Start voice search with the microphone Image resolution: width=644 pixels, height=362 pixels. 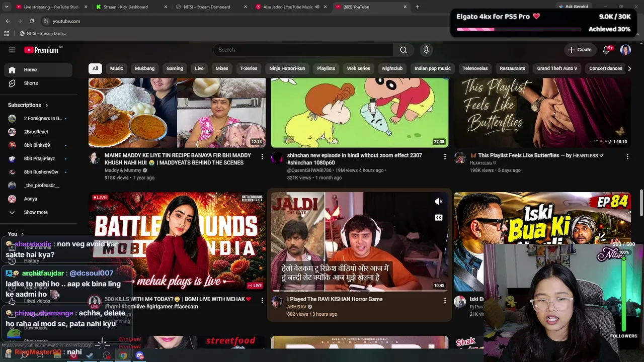[x=426, y=50]
